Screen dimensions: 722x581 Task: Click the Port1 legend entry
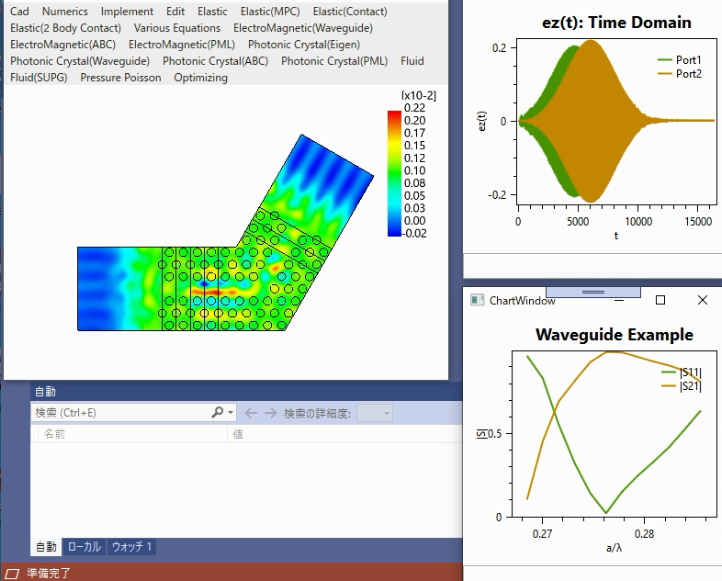[x=679, y=60]
